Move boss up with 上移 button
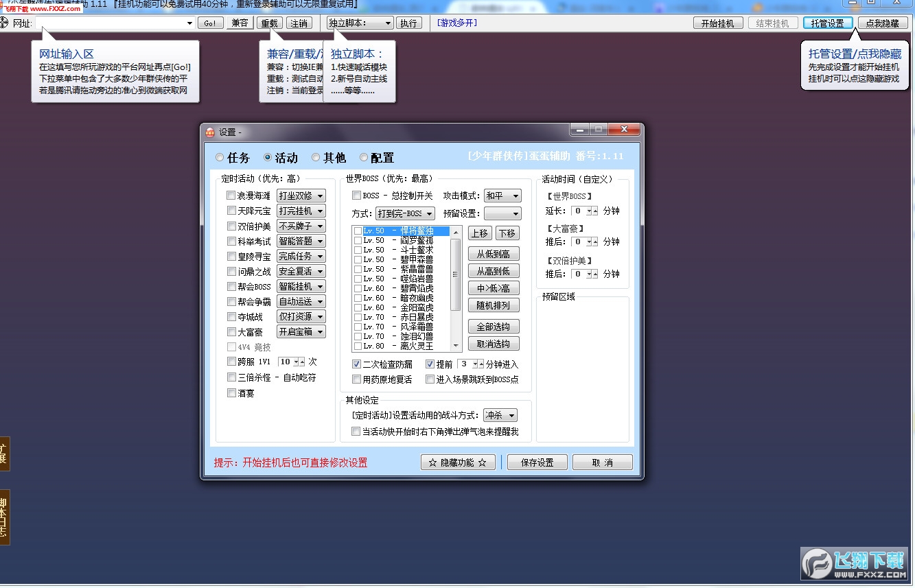This screenshot has height=588, width=915. tap(480, 233)
